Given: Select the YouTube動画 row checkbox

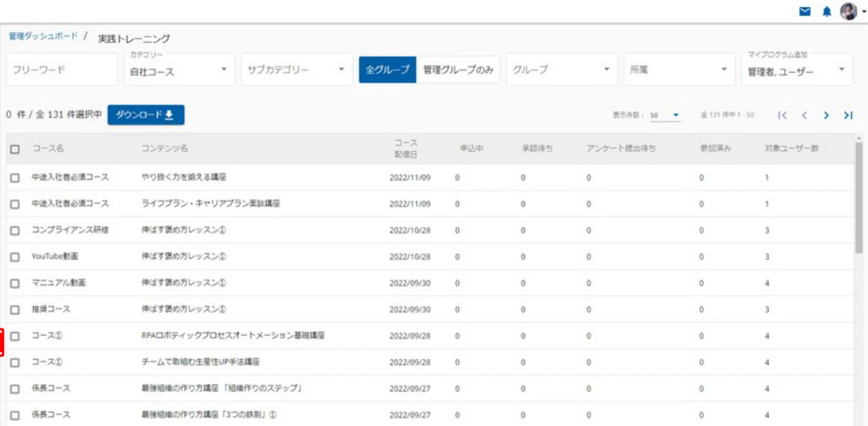Looking at the screenshot, I should coord(15,257).
